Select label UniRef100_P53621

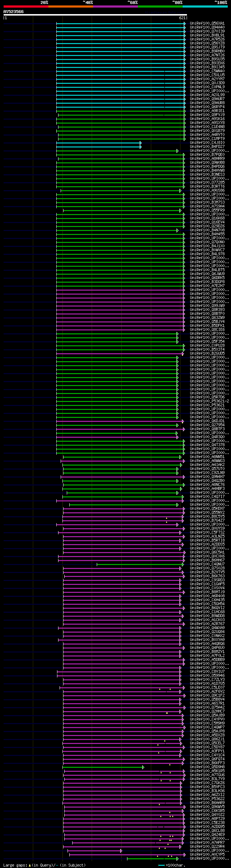[x=207, y=405]
